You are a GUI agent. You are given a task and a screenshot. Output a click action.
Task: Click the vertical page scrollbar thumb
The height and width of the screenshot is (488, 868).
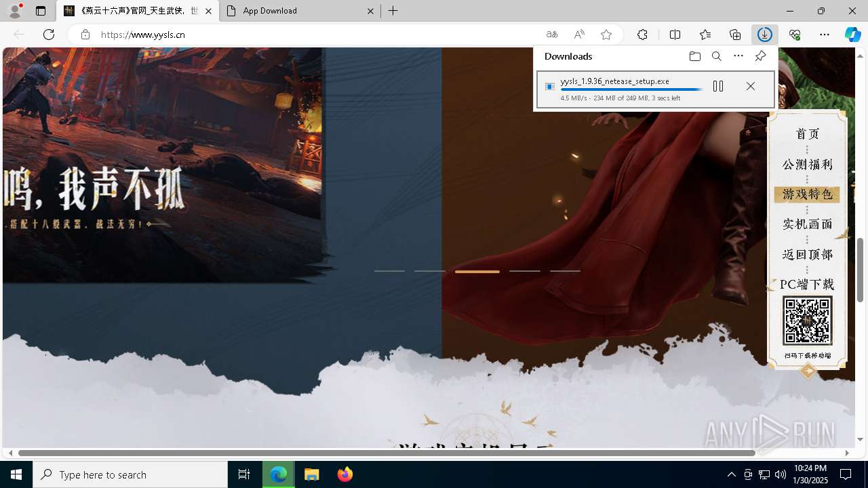tap(860, 270)
